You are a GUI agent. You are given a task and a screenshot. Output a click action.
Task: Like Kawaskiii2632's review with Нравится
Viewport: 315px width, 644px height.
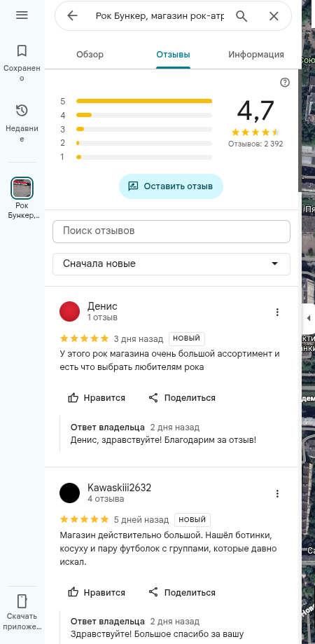pos(97,592)
